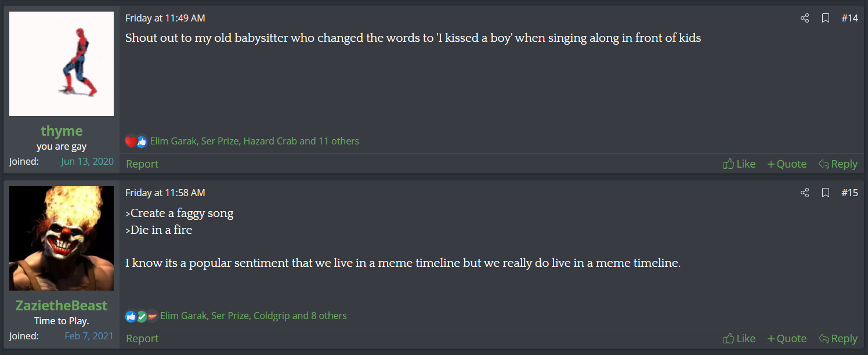Report post #14
868x355 pixels.
142,164
